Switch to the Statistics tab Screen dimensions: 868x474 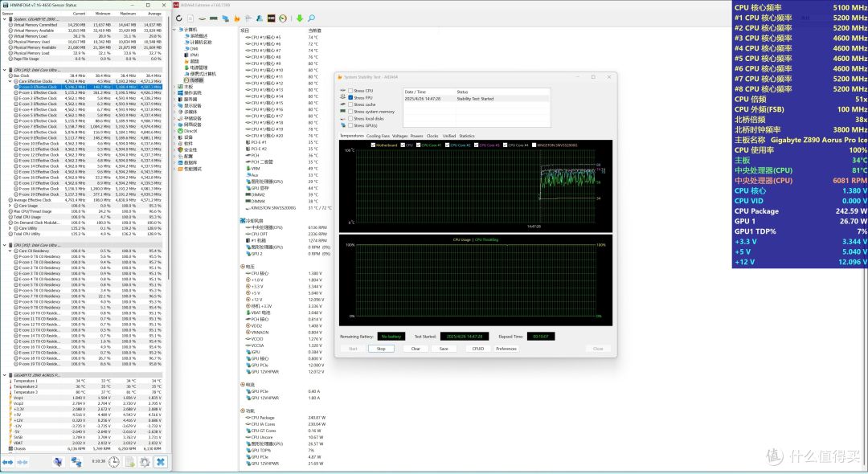coord(467,136)
